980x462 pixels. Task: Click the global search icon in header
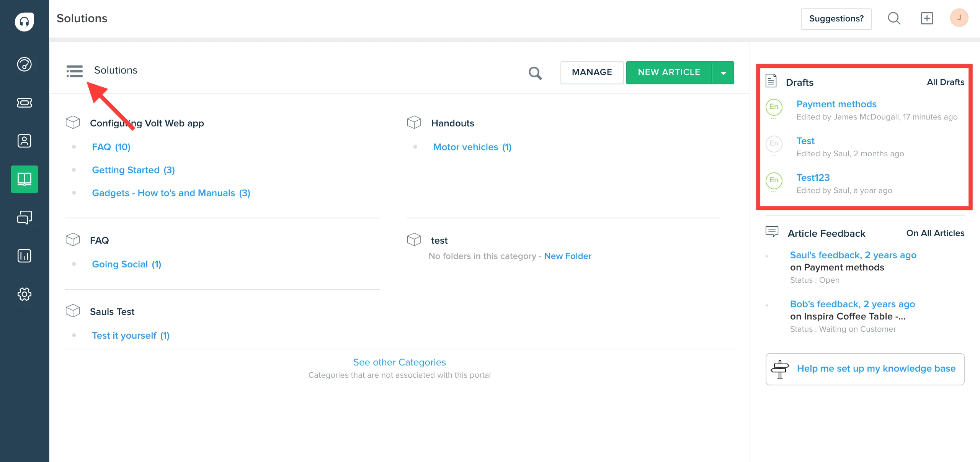[x=894, y=18]
